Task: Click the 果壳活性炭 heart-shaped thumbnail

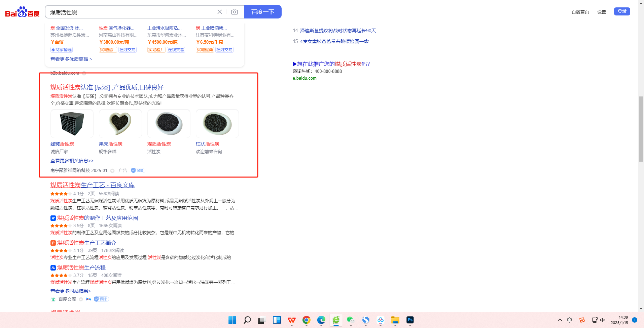Action: pyautogui.click(x=120, y=124)
